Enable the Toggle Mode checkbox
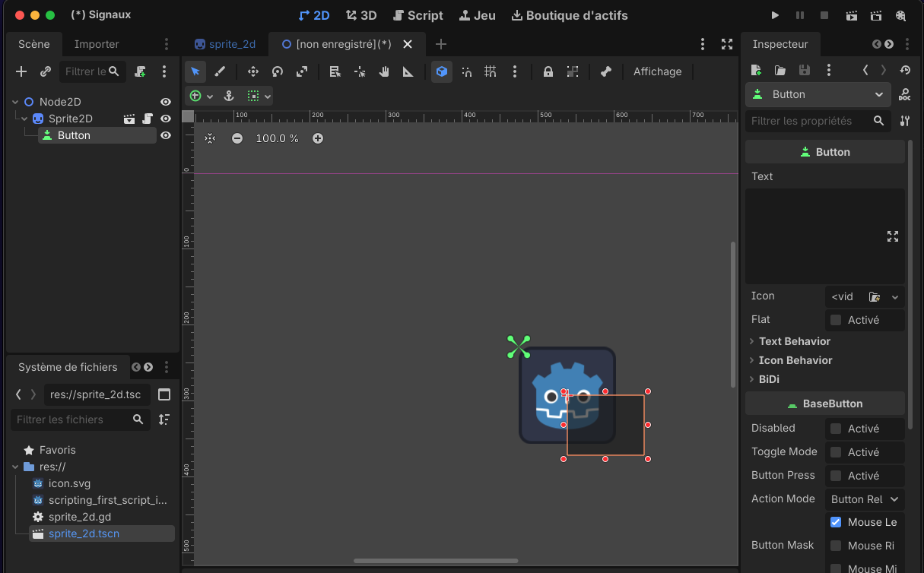The height and width of the screenshot is (573, 924). (x=836, y=452)
